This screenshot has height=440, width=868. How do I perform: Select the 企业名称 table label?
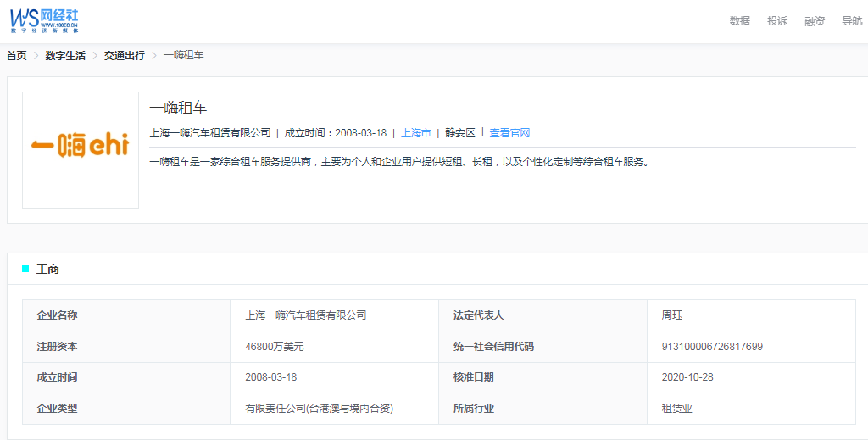click(57, 315)
